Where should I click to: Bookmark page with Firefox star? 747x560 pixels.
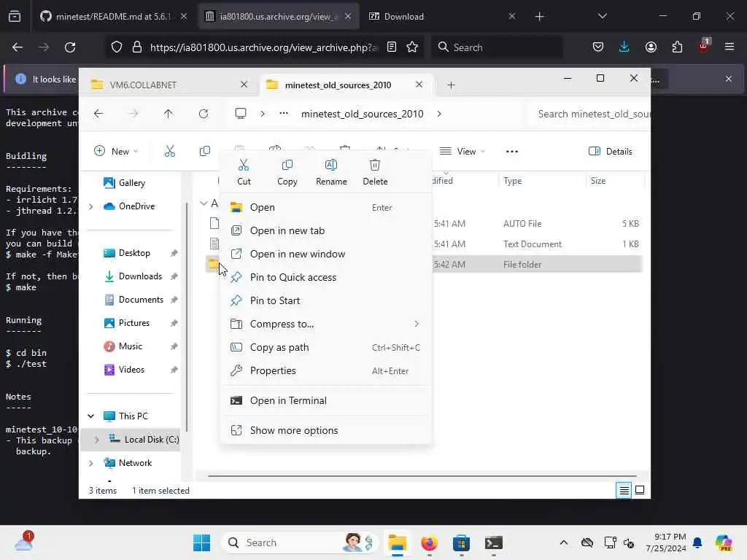pos(412,47)
